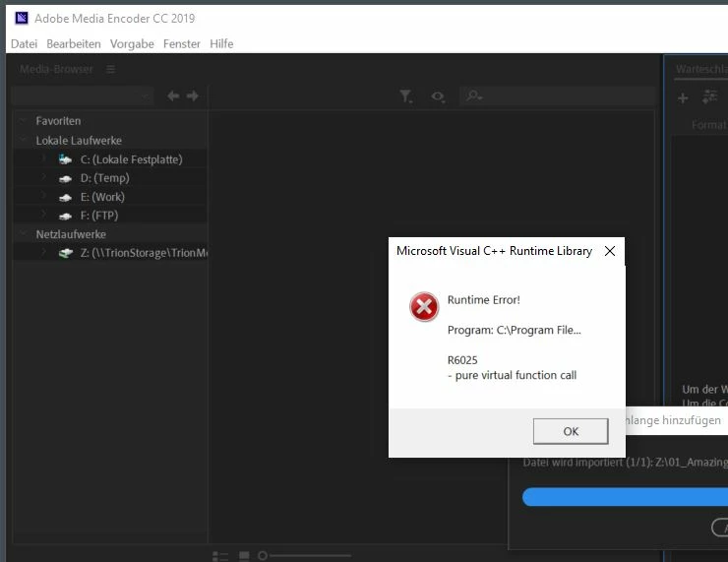Viewport: 728px width, 562px height.
Task: Select the Media-Browser panel tab
Action: (56, 69)
